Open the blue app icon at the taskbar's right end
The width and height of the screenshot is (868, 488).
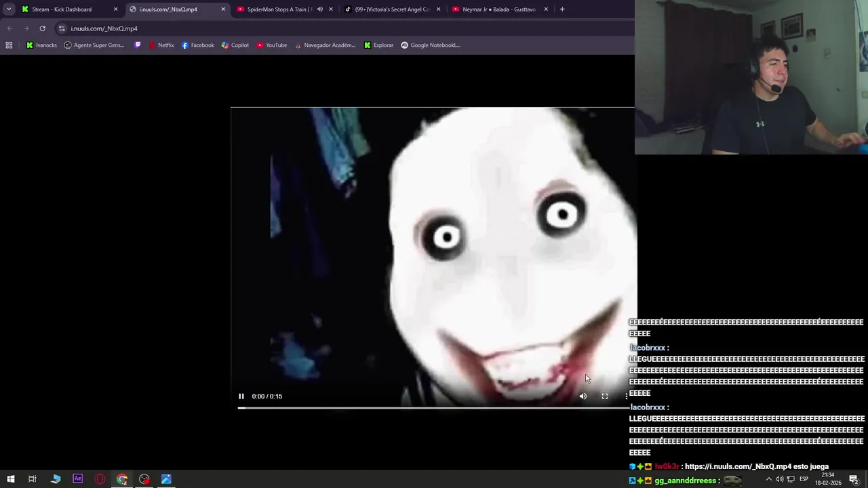point(166,479)
